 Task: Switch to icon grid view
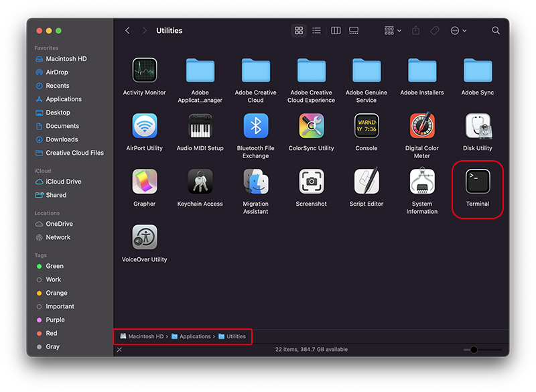(x=299, y=31)
